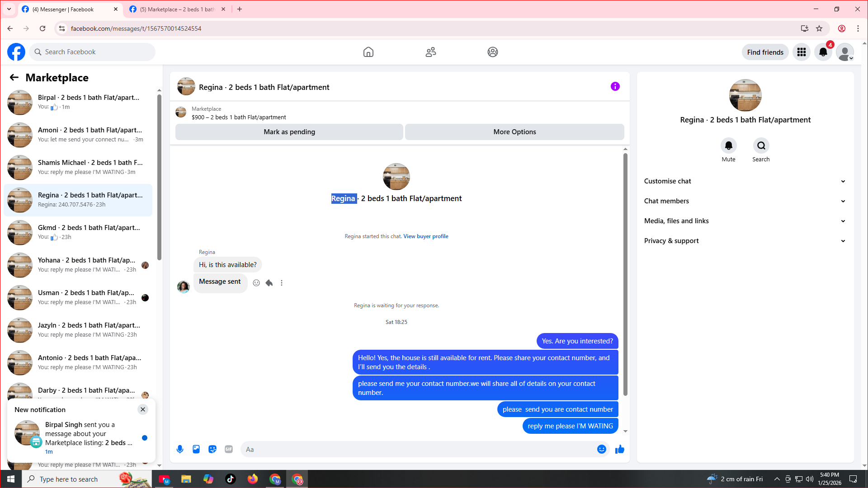Open TikTok from the taskbar

click(231, 479)
